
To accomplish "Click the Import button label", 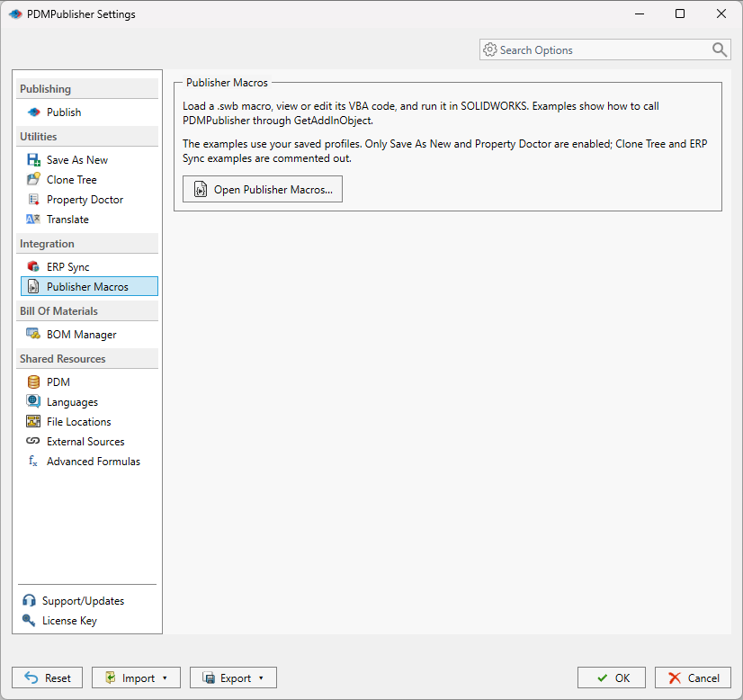I will (x=139, y=678).
